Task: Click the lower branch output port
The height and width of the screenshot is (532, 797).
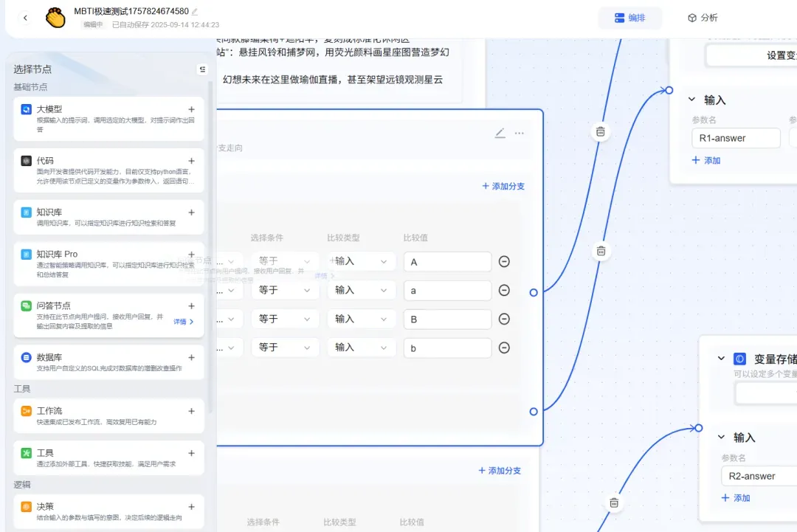Action: (534, 412)
